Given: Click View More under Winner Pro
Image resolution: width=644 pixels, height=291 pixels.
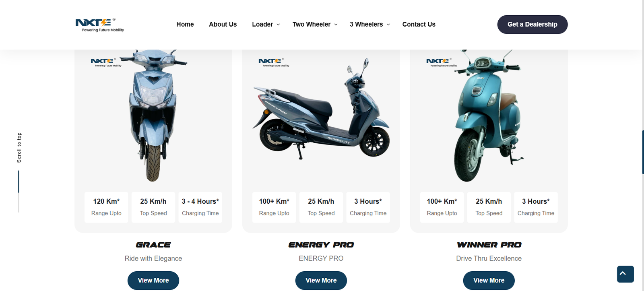Looking at the screenshot, I should pos(489,281).
